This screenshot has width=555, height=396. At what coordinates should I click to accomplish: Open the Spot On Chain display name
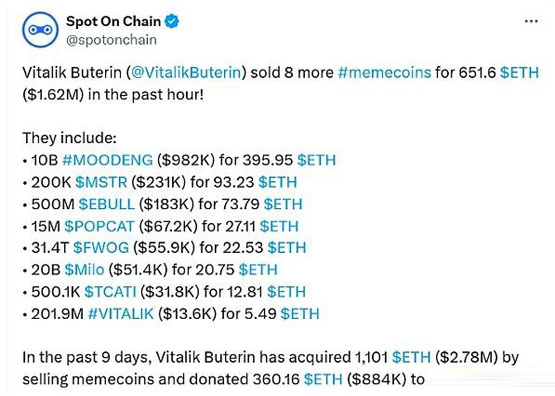pos(113,21)
